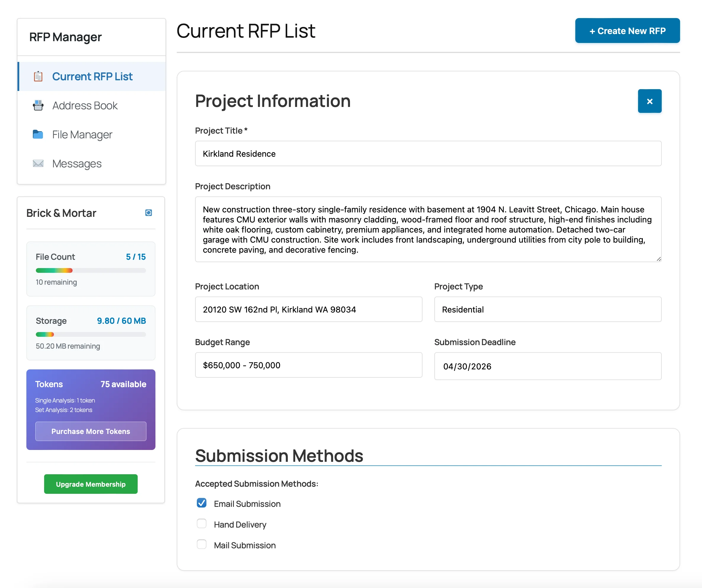702x588 pixels.
Task: Switch to Address Book section
Action: point(85,105)
